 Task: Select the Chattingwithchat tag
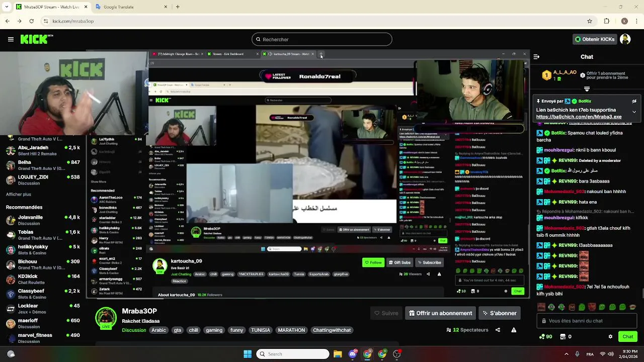pyautogui.click(x=332, y=330)
